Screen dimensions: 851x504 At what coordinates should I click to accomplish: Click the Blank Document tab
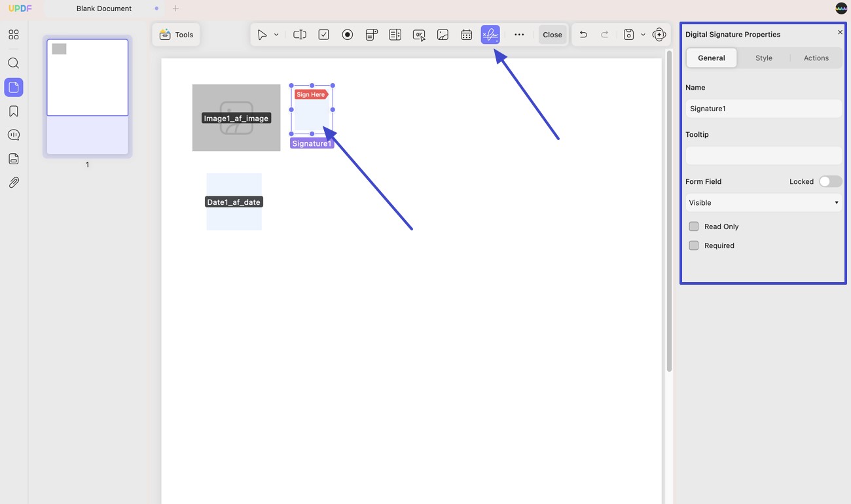point(104,9)
